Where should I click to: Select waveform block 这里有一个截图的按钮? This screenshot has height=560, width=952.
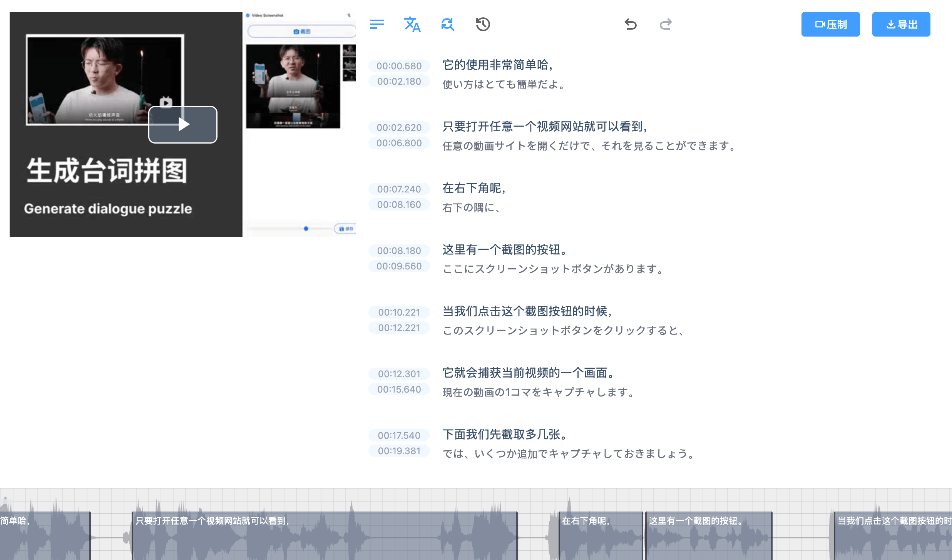pos(708,536)
